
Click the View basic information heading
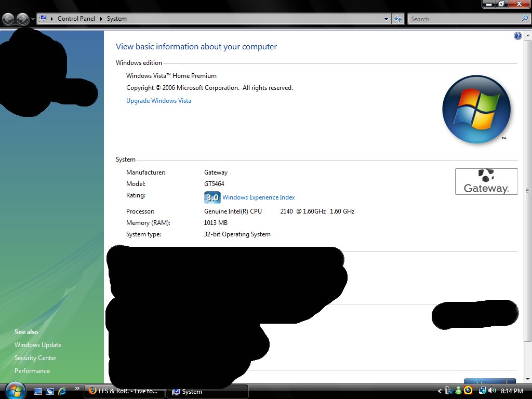[x=196, y=46]
